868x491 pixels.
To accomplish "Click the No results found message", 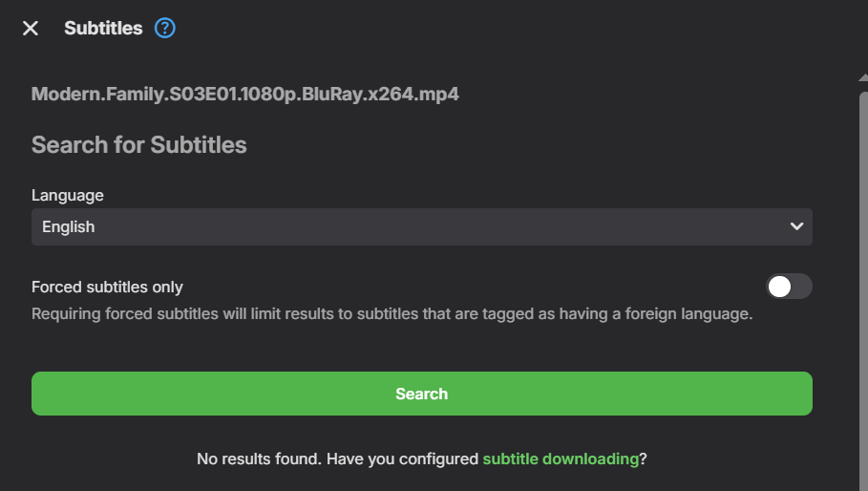I will pos(336,459).
